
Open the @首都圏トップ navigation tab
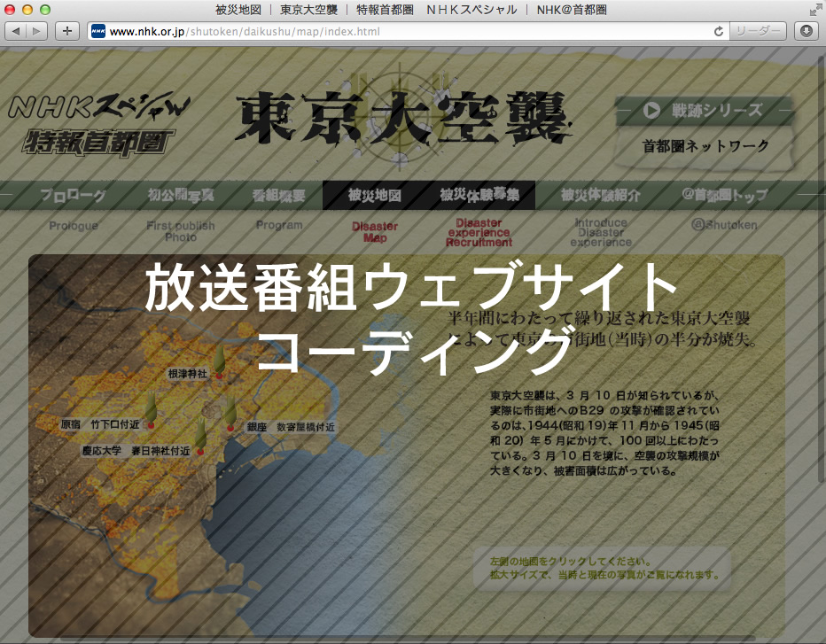point(725,196)
